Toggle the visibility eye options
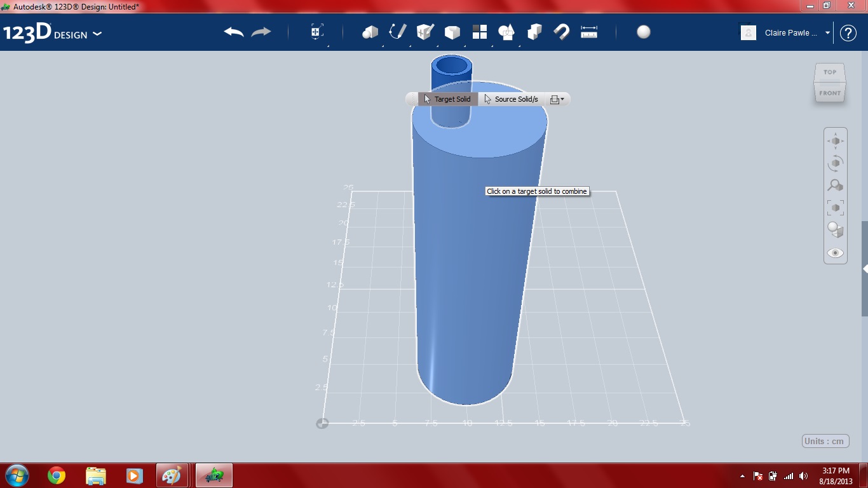 836,253
